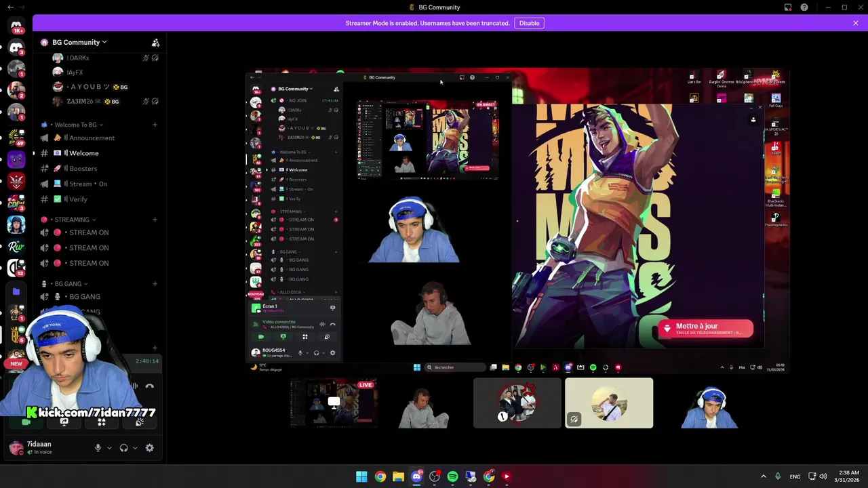This screenshot has height=488, width=868.
Task: Go back using the title bar arrow
Action: [10, 7]
